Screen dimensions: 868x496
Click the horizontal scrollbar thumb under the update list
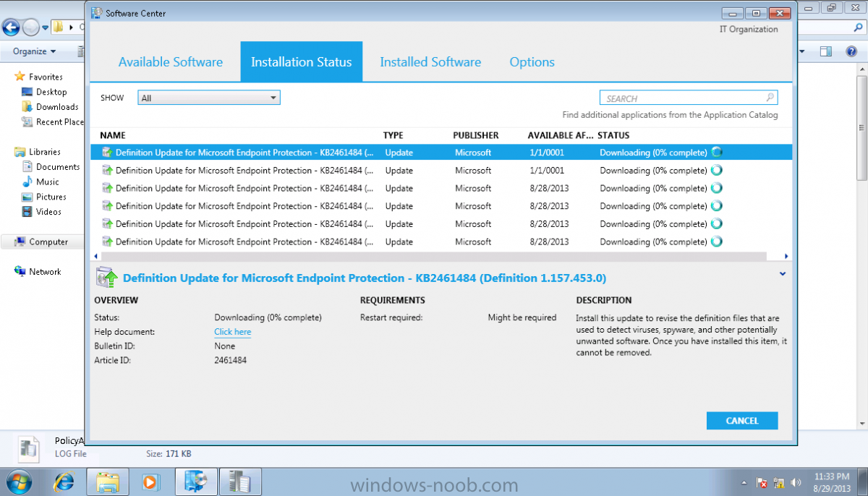[x=433, y=256]
